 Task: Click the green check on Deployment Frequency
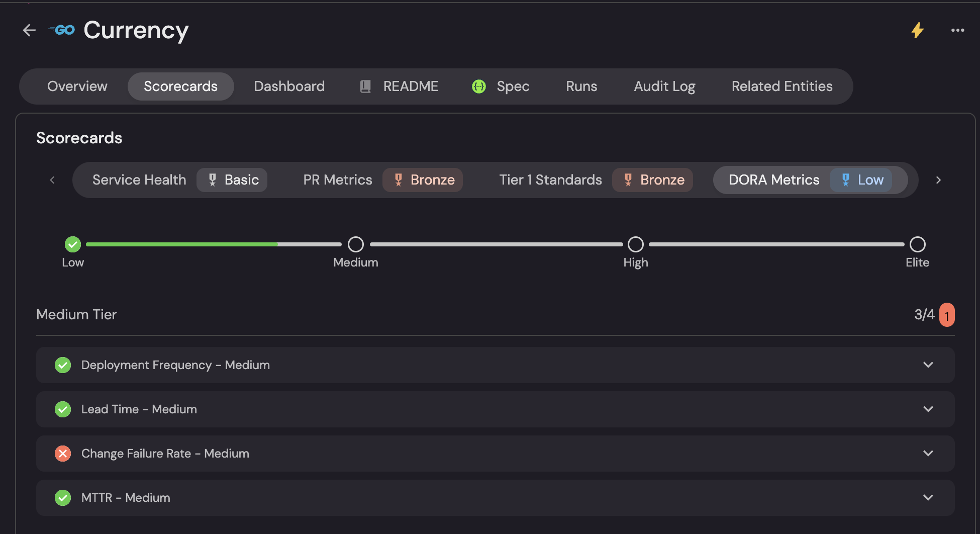63,365
